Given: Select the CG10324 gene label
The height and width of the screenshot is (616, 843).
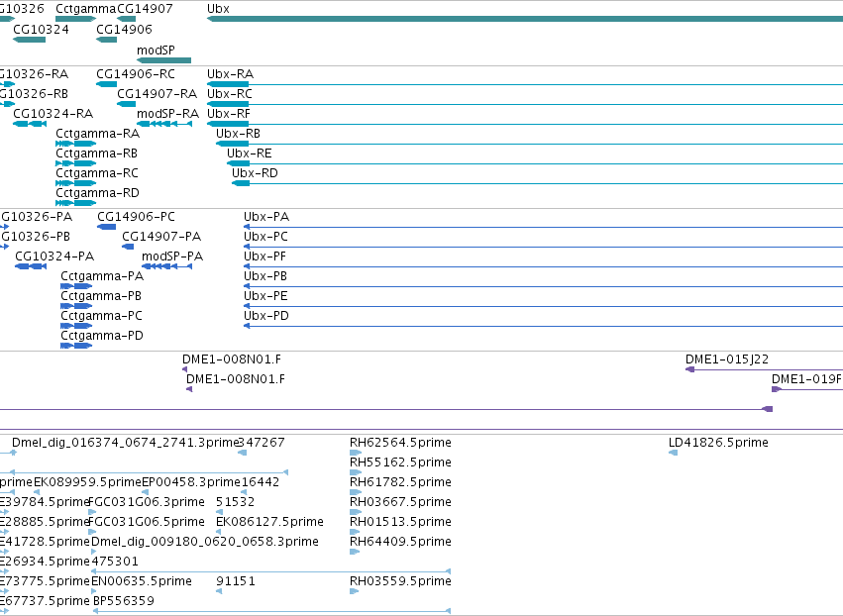Looking at the screenshot, I should [41, 29].
